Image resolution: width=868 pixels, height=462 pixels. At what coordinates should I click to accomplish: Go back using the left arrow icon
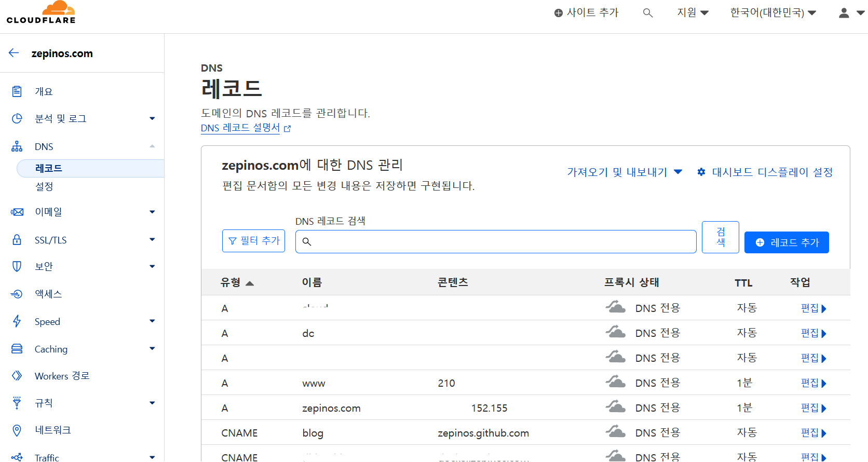coord(14,53)
